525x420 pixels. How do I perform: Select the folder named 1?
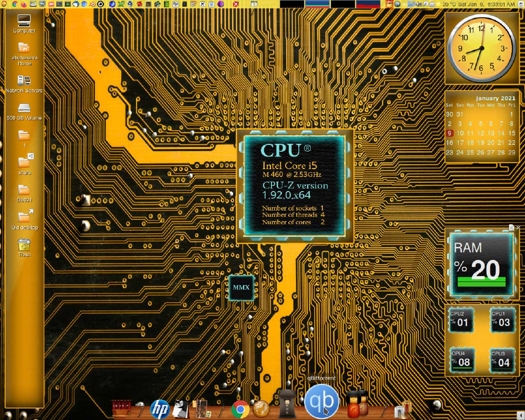coord(24,139)
